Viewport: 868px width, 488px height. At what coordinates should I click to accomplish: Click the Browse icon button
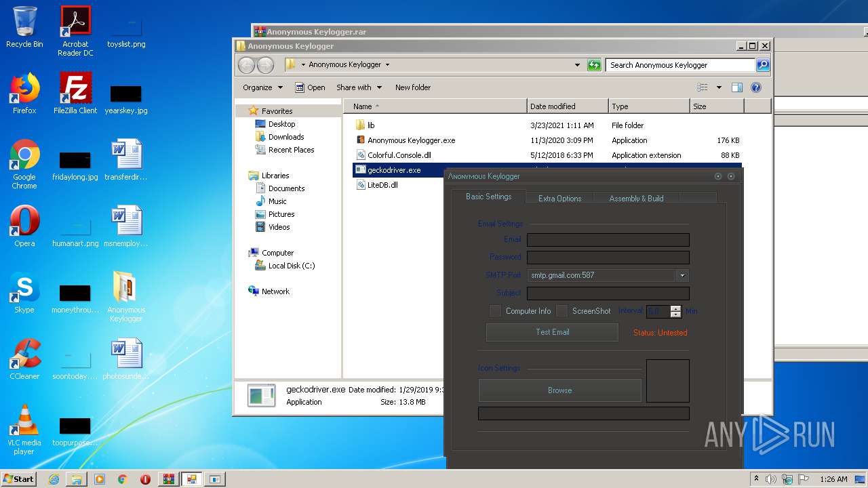(x=559, y=390)
